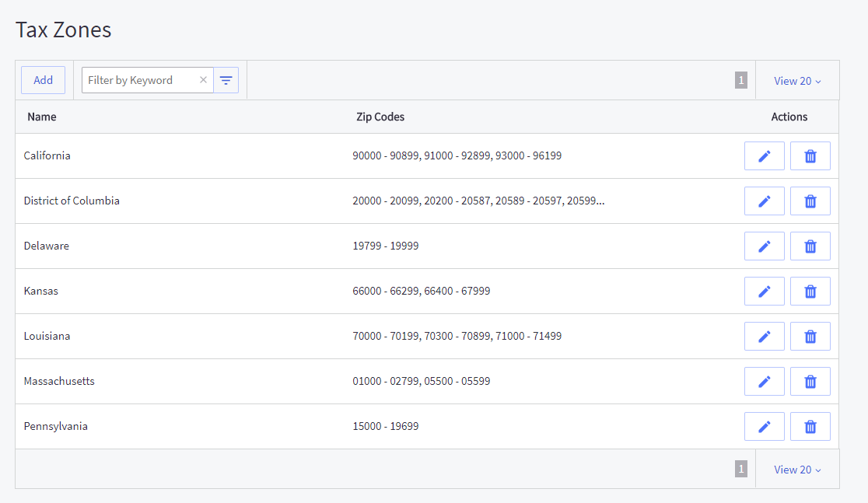Open the filter options icon
This screenshot has height=503, width=868.
[x=226, y=80]
